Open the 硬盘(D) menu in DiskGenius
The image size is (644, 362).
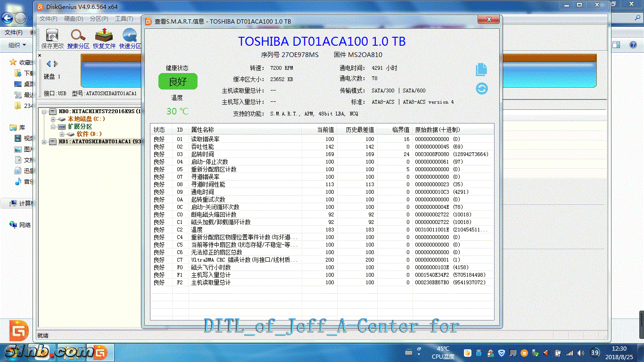tap(73, 19)
